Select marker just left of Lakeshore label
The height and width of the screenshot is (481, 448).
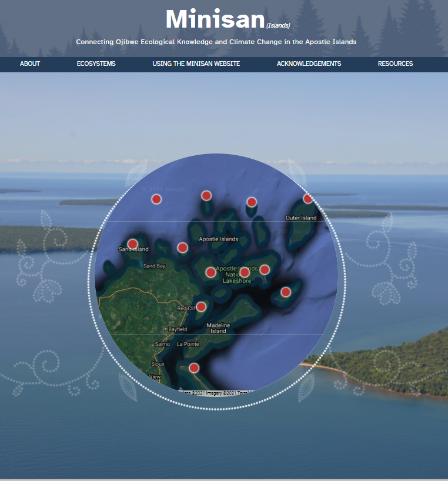point(210,272)
